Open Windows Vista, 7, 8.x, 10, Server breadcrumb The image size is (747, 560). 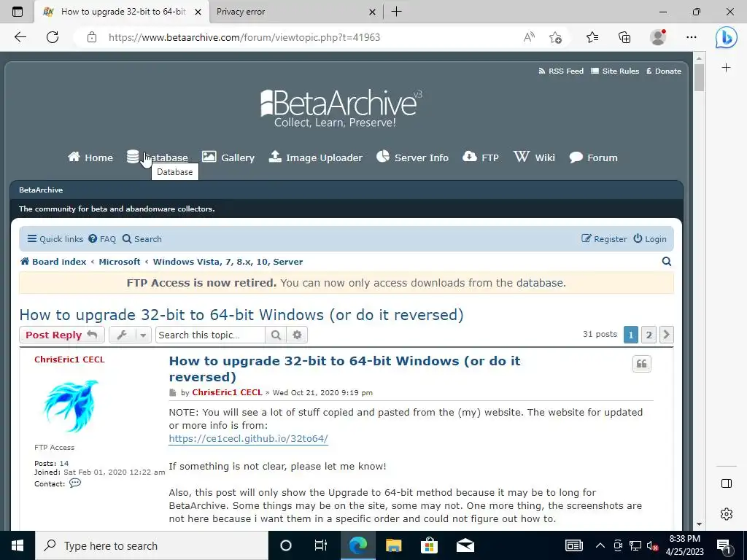click(x=228, y=262)
